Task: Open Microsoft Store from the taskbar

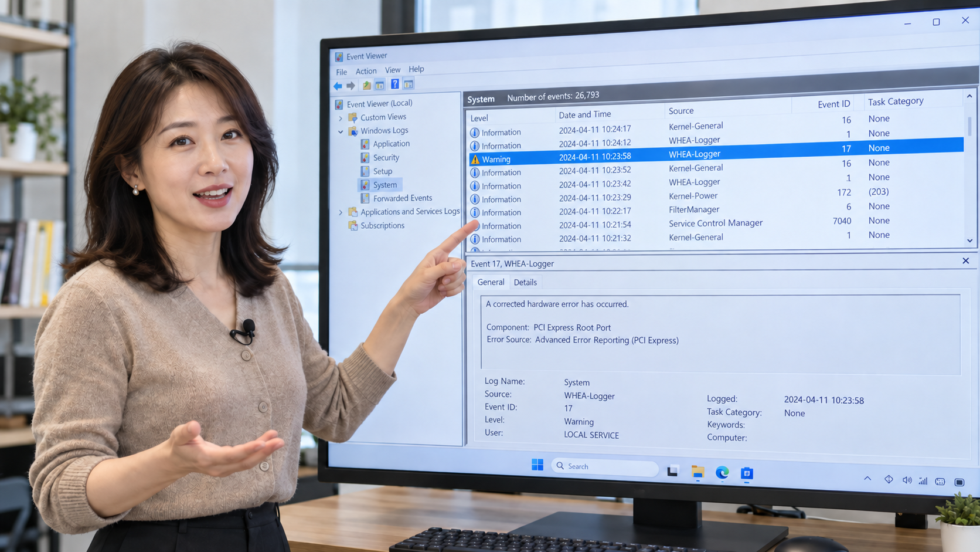Action: tap(747, 473)
